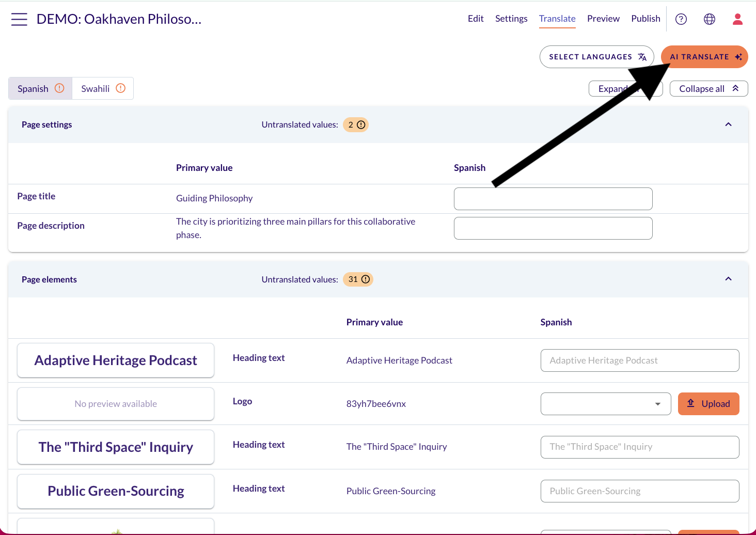This screenshot has width=756, height=535.
Task: Focus the Page title Spanish field
Action: click(x=553, y=199)
